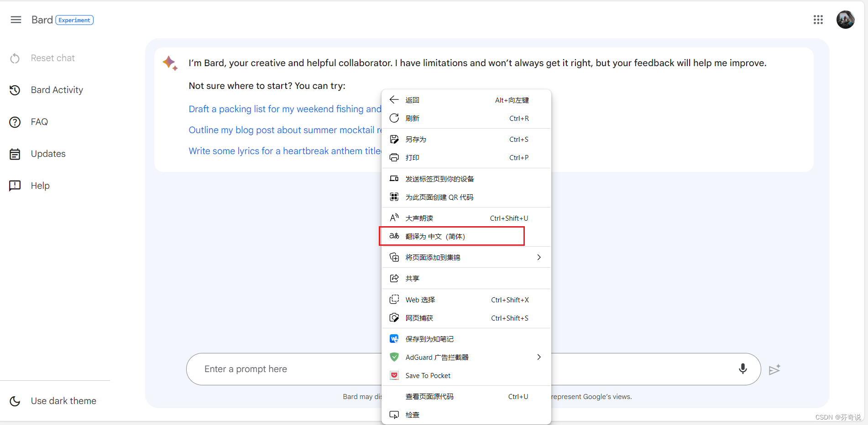This screenshot has width=868, height=425.
Task: Open the Google apps grid
Action: pyautogui.click(x=818, y=20)
